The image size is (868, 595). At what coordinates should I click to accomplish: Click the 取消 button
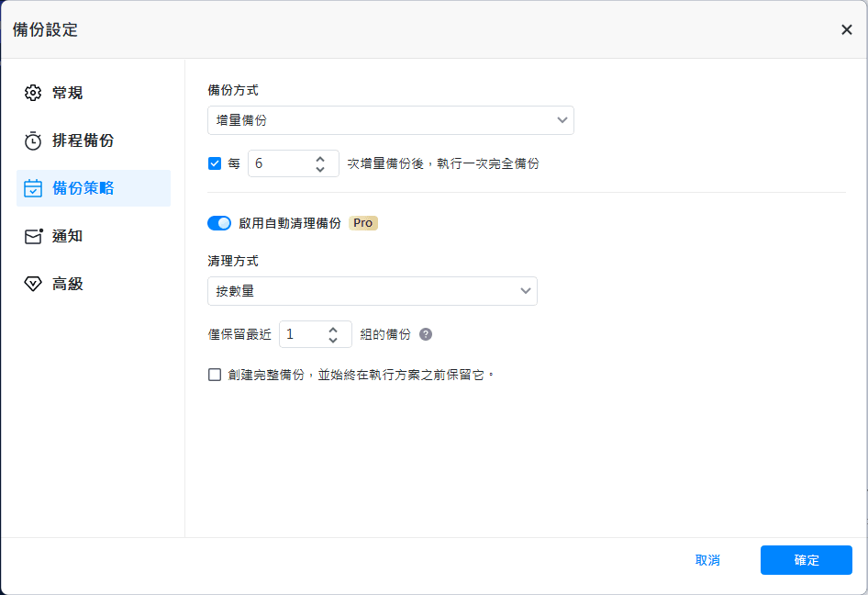[707, 560]
